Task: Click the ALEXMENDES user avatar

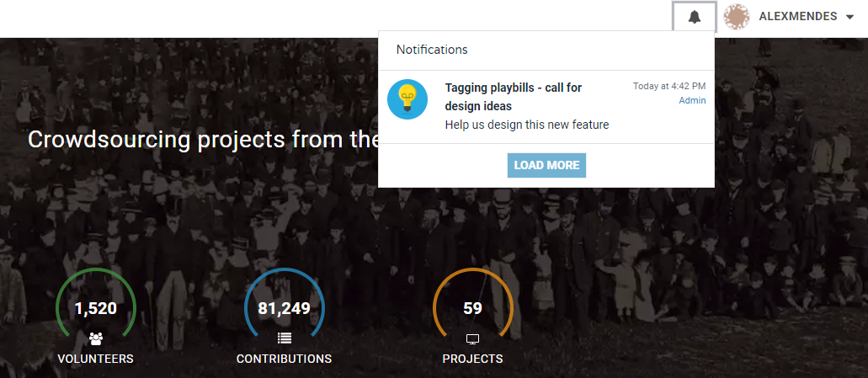Action: [737, 17]
